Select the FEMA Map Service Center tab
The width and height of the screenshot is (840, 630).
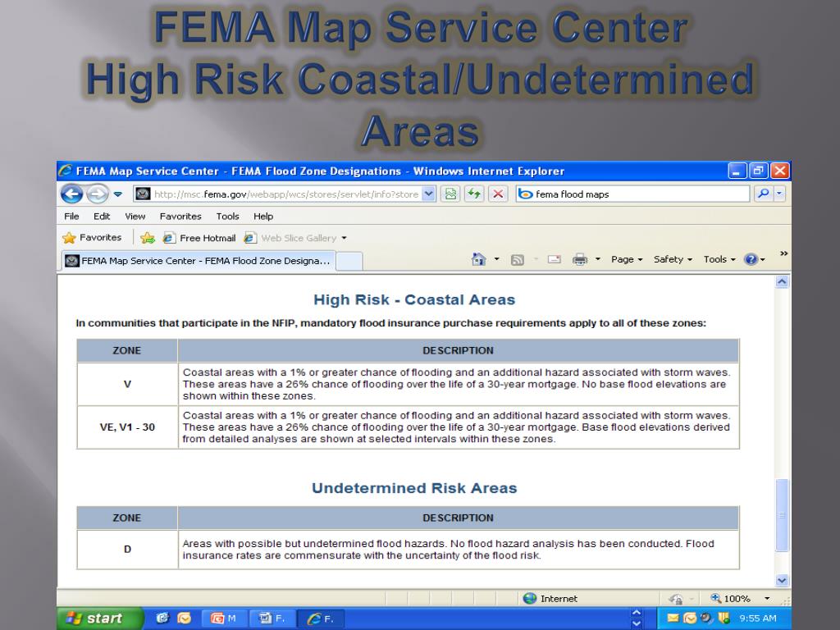(x=199, y=261)
